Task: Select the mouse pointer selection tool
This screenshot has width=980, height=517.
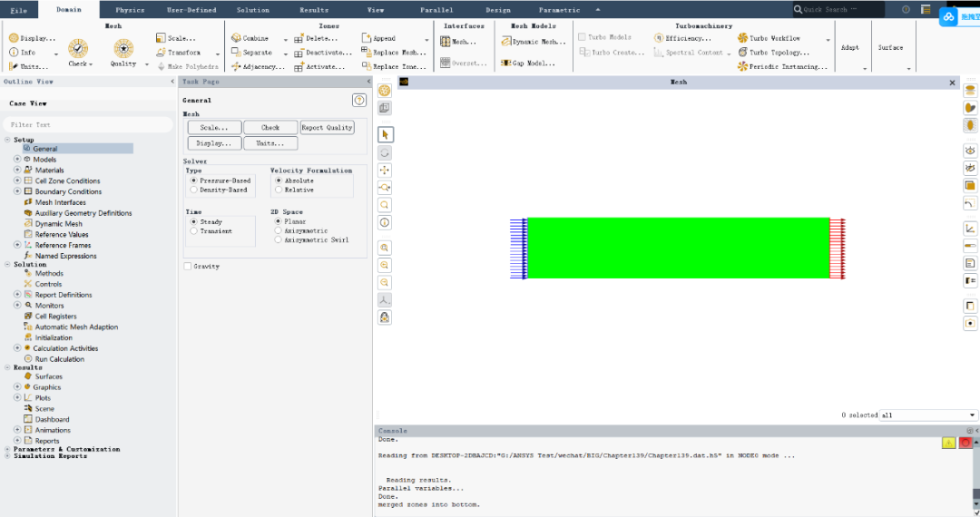Action: 385,135
